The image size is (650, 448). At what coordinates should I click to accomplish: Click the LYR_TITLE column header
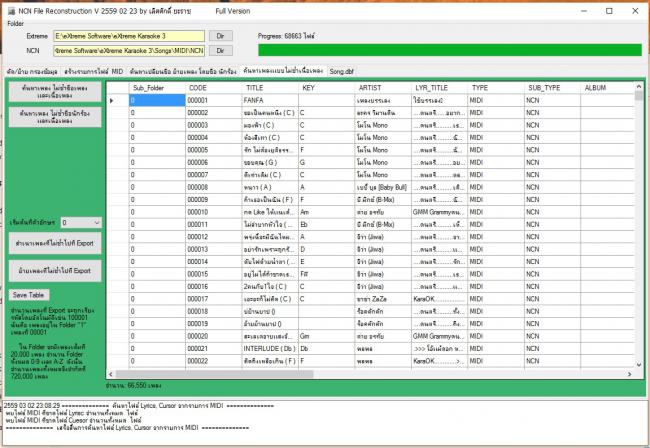(439, 88)
